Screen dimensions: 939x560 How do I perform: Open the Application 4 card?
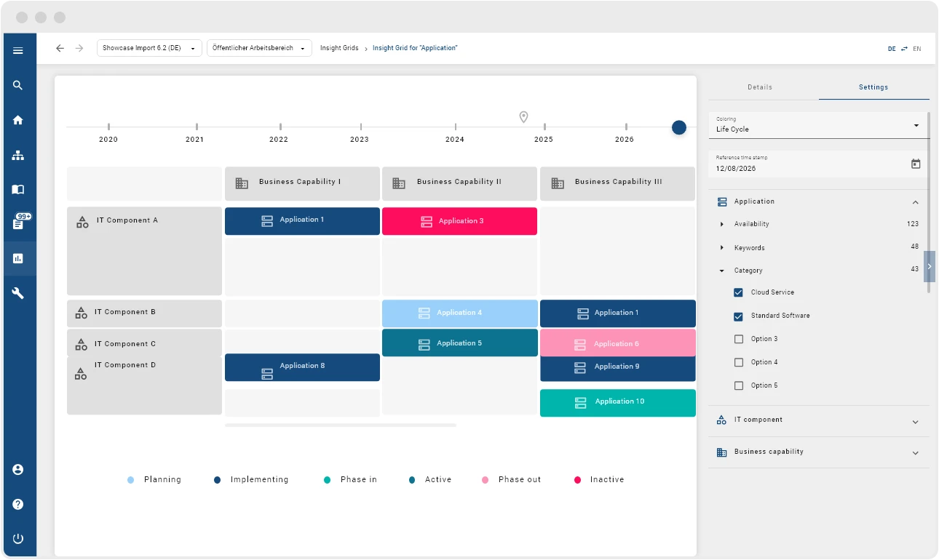tap(460, 313)
